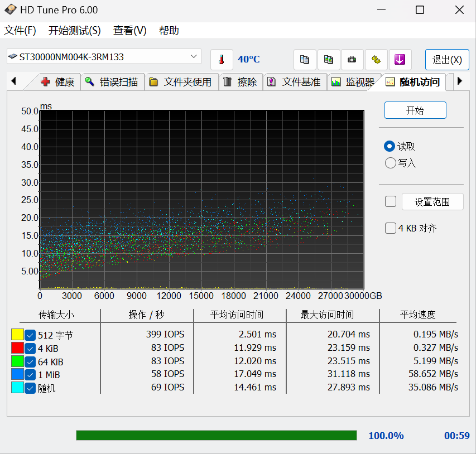Uncheck the 512 字节 transfer size checkbox

point(30,335)
